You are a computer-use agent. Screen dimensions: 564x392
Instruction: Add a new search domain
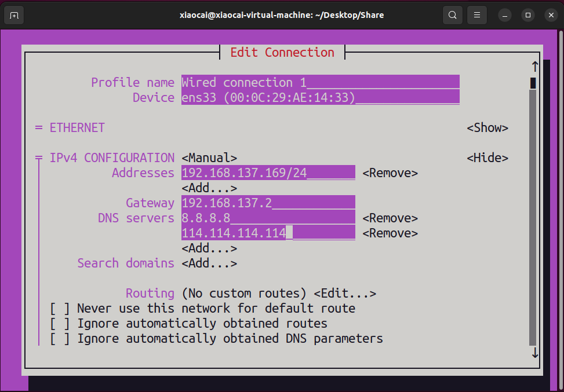click(209, 263)
